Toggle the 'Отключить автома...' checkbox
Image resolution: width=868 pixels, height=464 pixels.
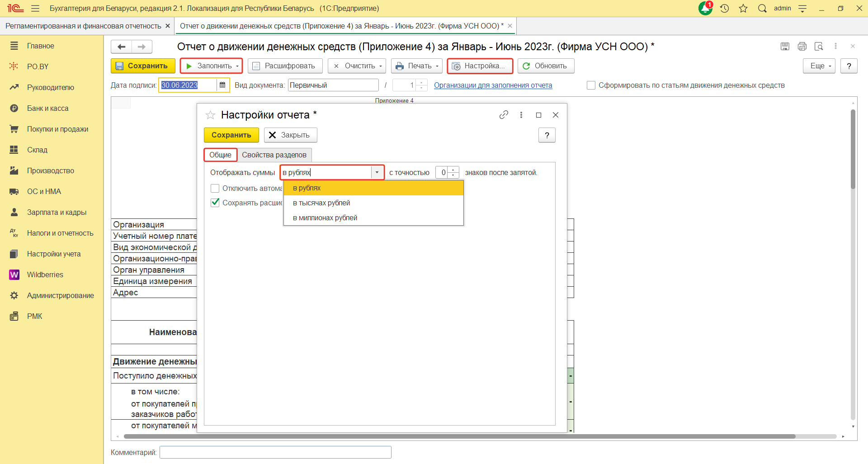[x=215, y=188]
